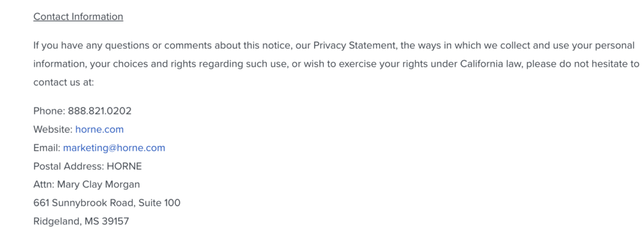This screenshot has width=644, height=244.
Task: Click the name Mary Clay Morgan
Action: (99, 184)
